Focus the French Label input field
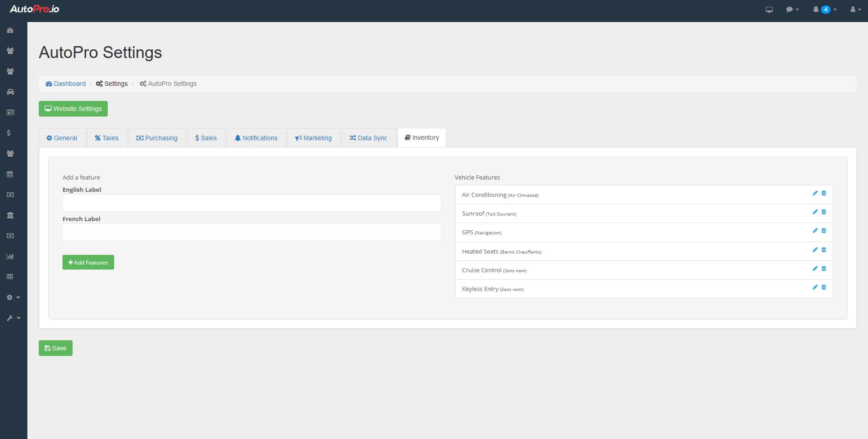868x439 pixels. click(x=251, y=232)
